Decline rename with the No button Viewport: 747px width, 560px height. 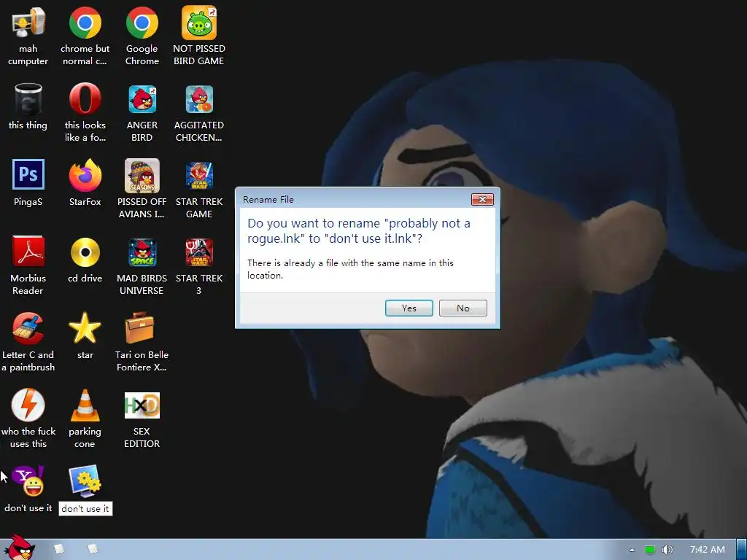(463, 308)
